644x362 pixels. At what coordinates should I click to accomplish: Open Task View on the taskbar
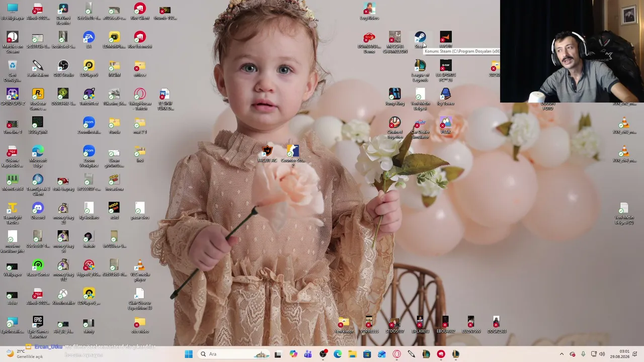(x=278, y=354)
